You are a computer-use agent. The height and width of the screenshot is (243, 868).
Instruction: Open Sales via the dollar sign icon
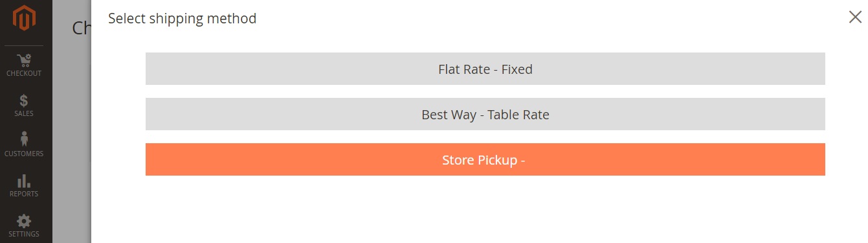(x=24, y=100)
